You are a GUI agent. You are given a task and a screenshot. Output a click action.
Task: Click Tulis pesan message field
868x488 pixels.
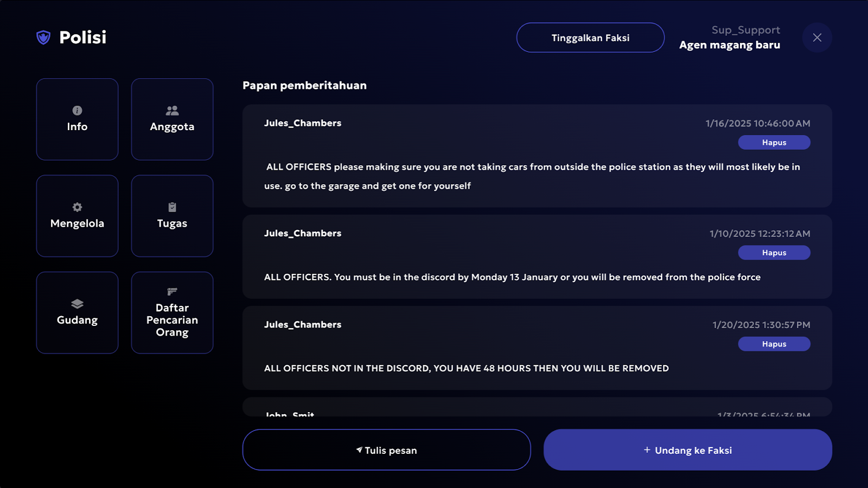click(x=386, y=450)
